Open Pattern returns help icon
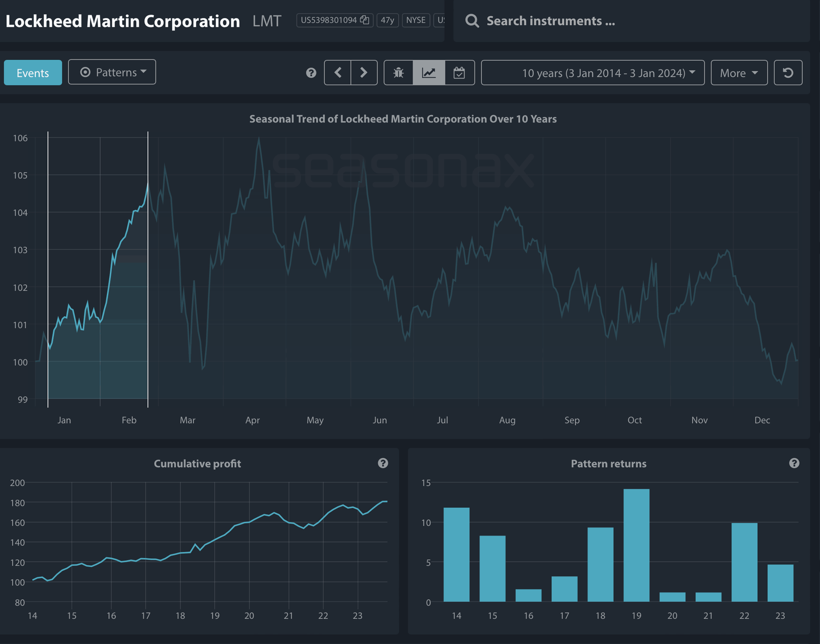 794,463
